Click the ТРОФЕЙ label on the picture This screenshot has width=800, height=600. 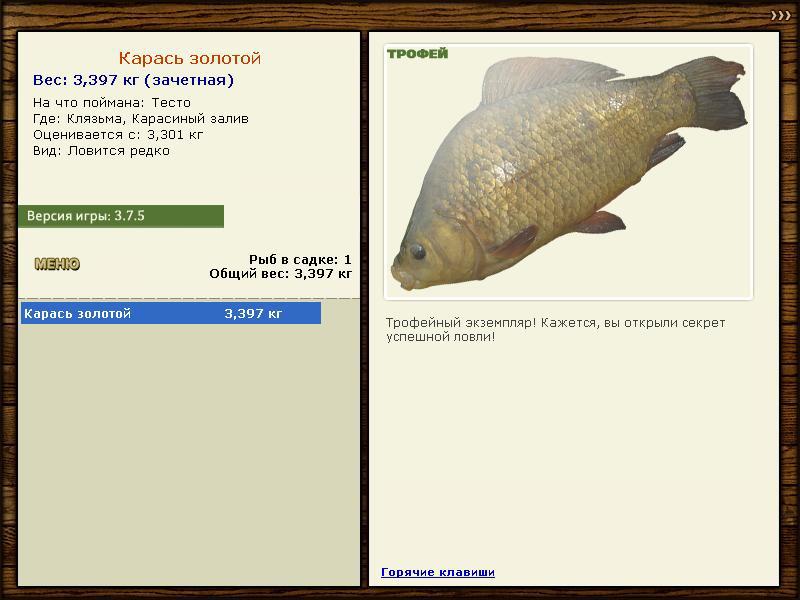click(x=417, y=54)
